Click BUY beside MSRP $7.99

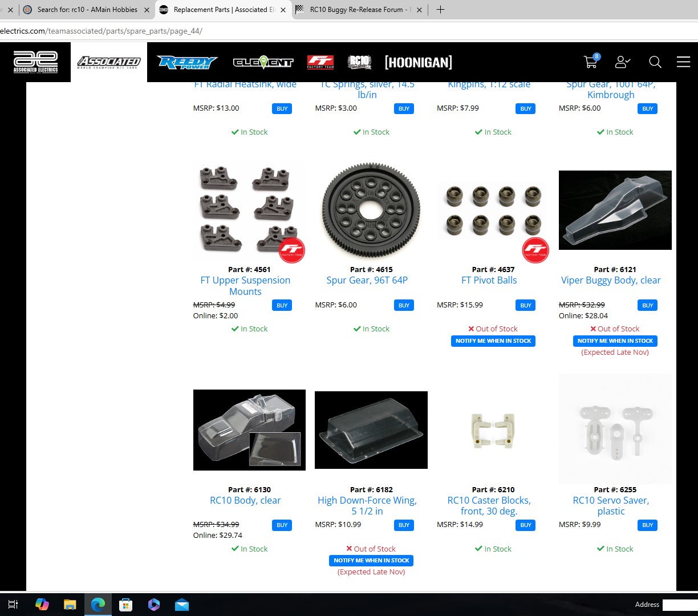coord(526,108)
